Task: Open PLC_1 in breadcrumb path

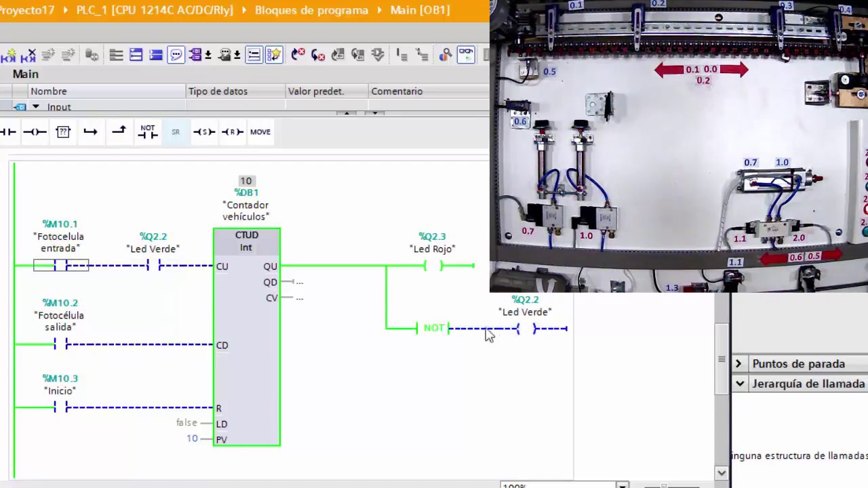Action: pyautogui.click(x=155, y=10)
